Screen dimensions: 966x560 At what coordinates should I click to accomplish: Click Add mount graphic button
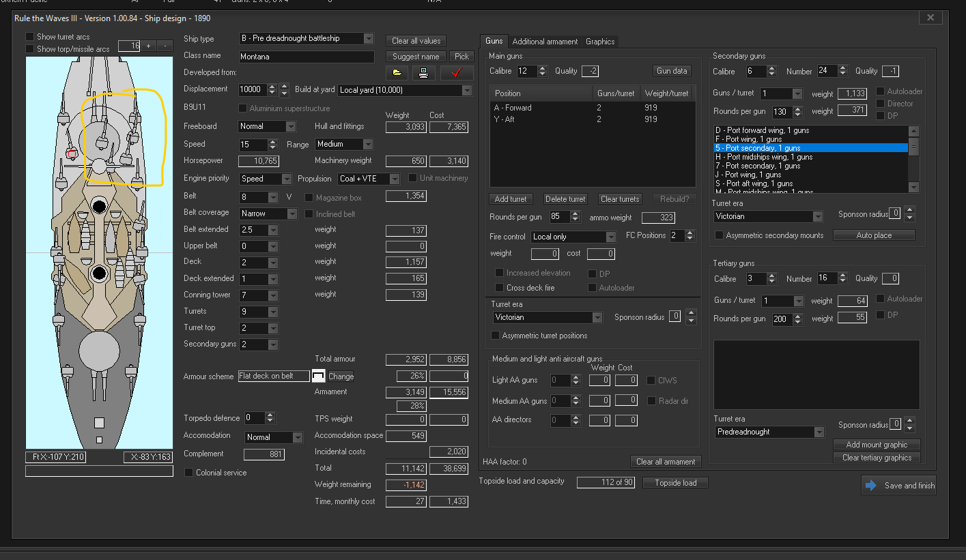pyautogui.click(x=877, y=445)
